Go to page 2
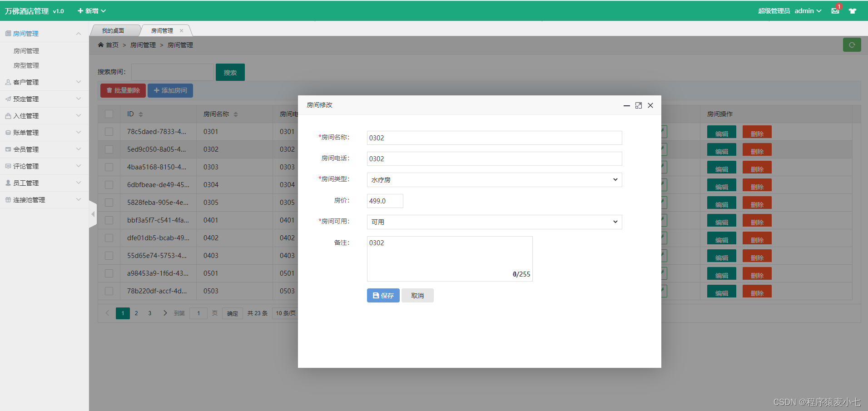Viewport: 868px width, 411px height. point(136,313)
